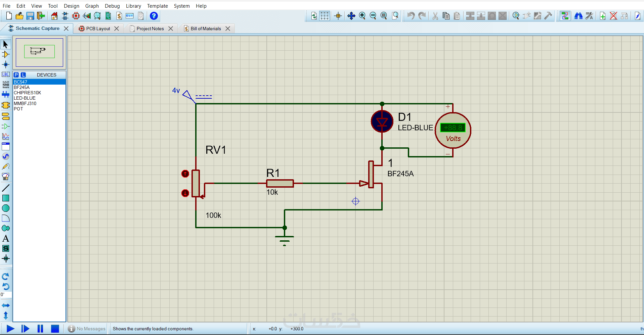Mirror horizontally with the X-flip icon
Screen dimensions: 644x335
6,305
